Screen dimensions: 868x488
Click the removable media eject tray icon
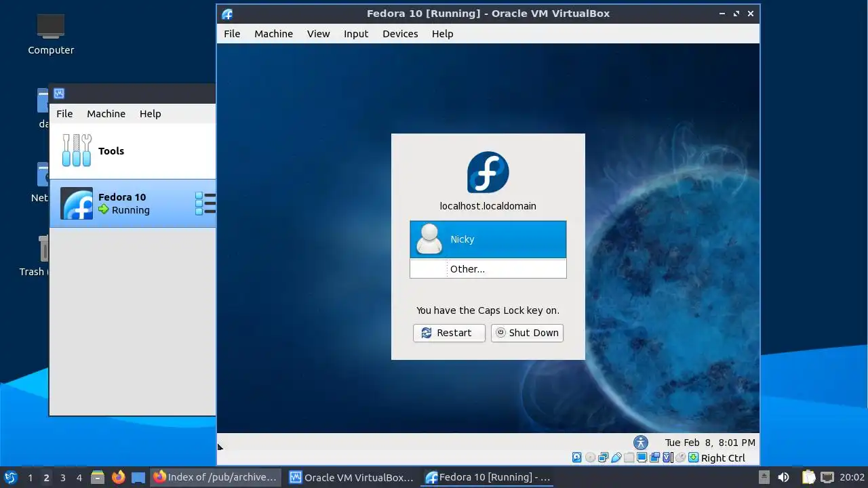pyautogui.click(x=764, y=477)
